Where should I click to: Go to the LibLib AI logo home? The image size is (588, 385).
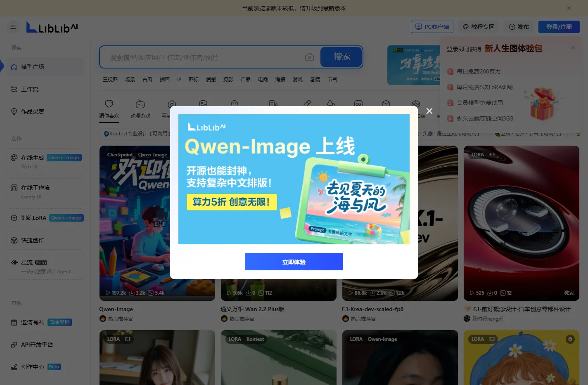pos(52,27)
